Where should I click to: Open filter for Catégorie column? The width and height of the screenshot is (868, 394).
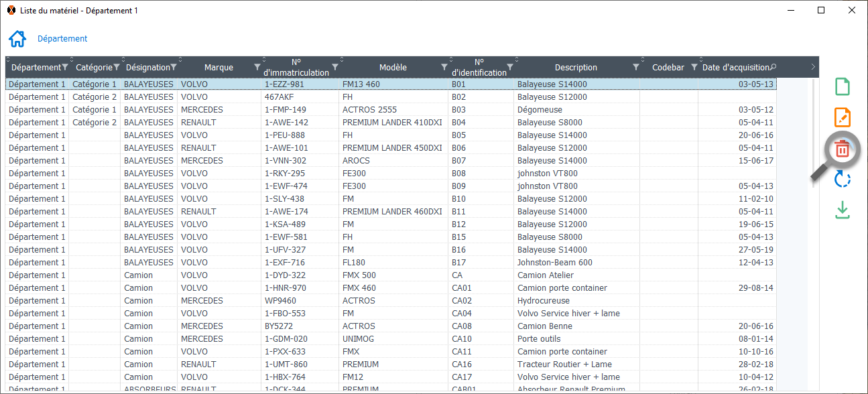[117, 67]
